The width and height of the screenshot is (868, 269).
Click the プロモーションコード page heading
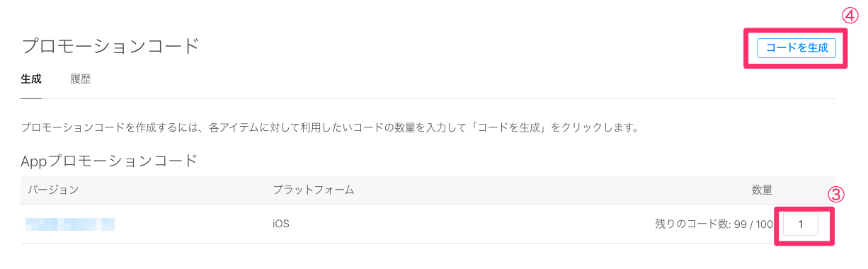[x=110, y=46]
